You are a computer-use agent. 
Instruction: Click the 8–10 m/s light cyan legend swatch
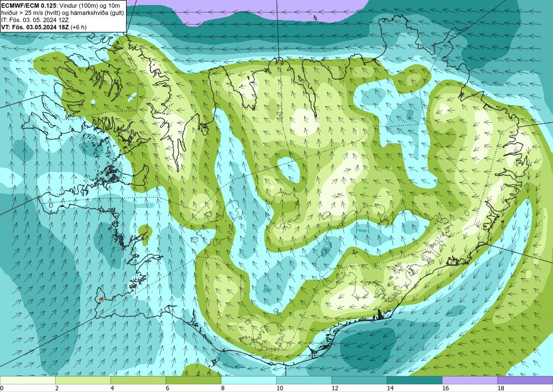click(249, 380)
